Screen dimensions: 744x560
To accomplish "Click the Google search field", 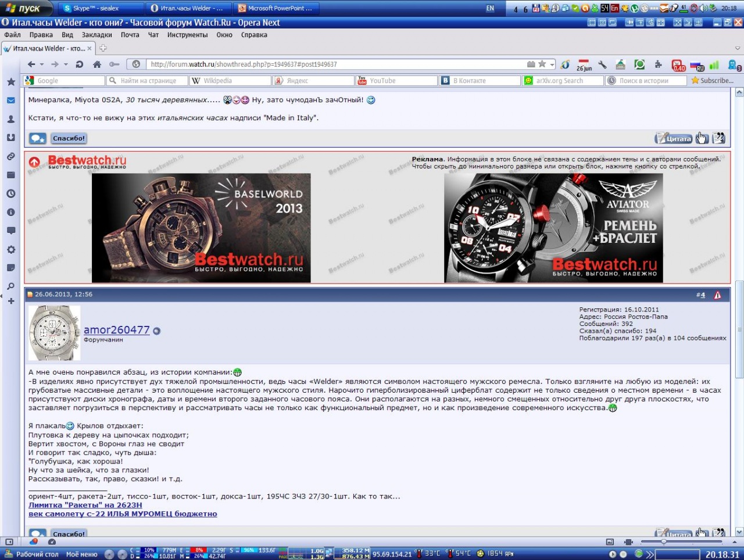I will tap(64, 81).
